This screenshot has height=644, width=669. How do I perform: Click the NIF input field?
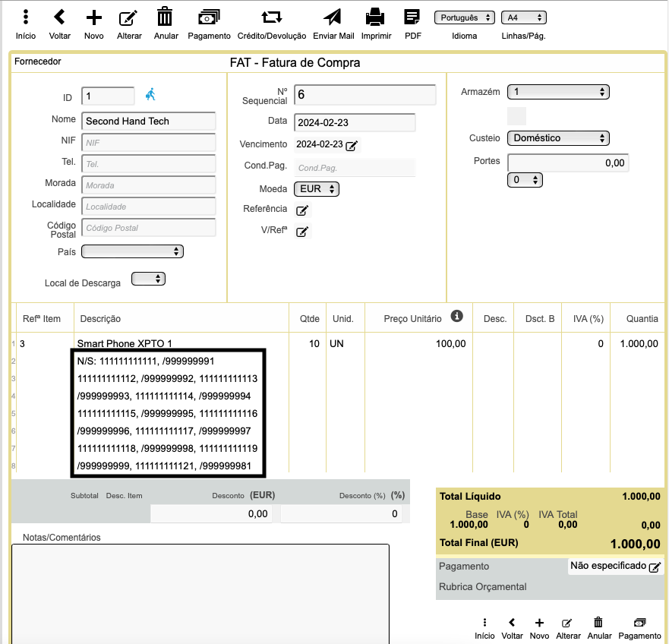tap(149, 143)
